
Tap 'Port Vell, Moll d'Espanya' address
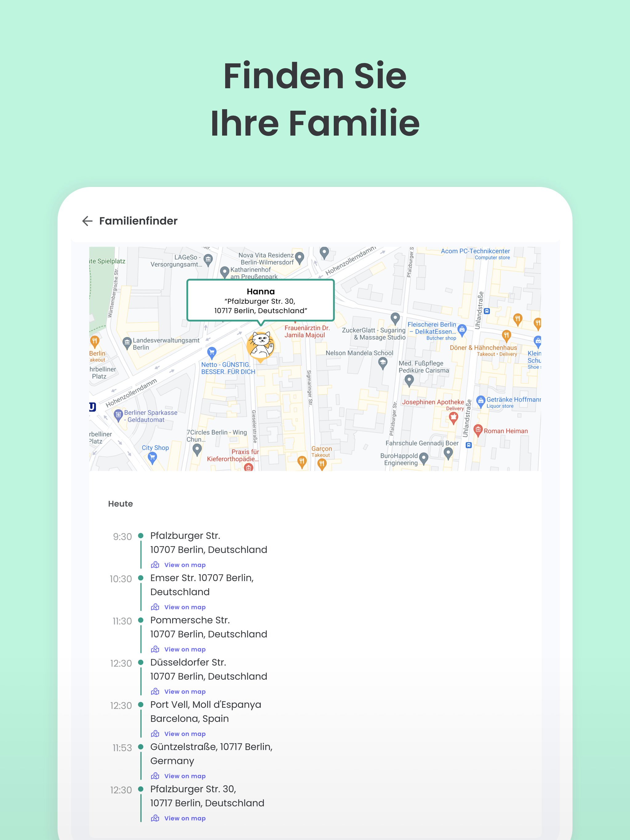pos(205,705)
